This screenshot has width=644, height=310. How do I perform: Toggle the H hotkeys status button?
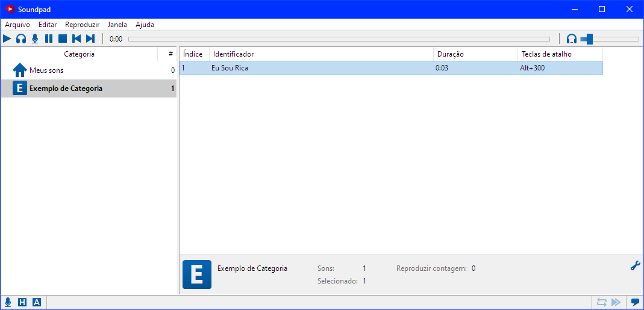(22, 302)
